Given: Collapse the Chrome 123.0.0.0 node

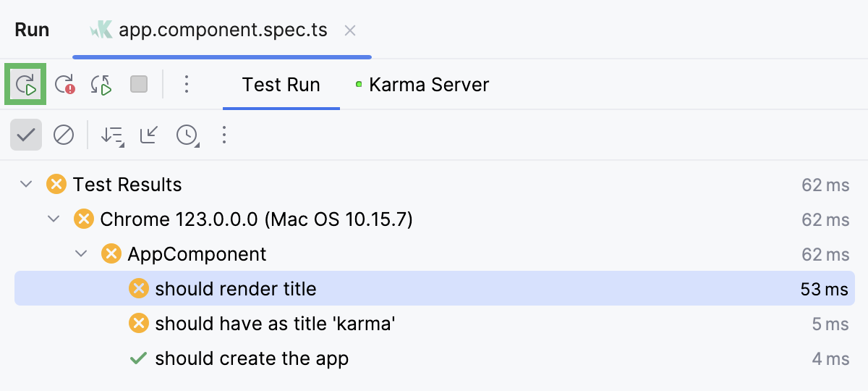Looking at the screenshot, I should point(54,219).
